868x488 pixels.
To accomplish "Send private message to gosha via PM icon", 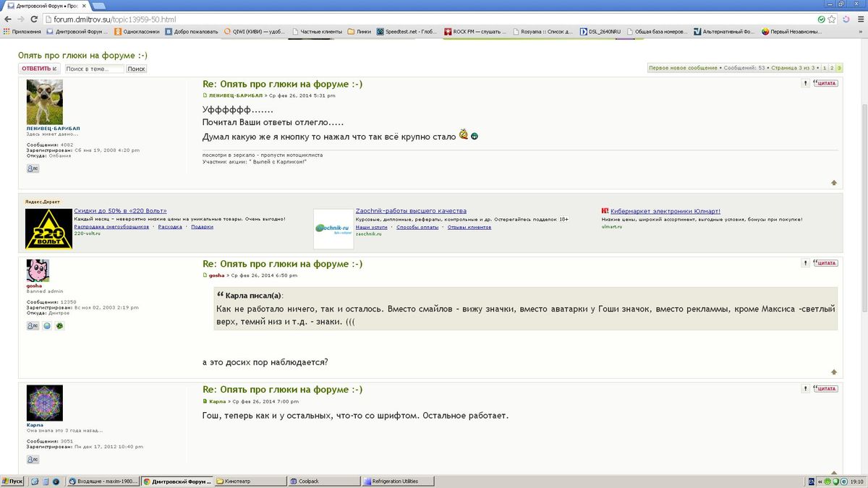I will [33, 325].
